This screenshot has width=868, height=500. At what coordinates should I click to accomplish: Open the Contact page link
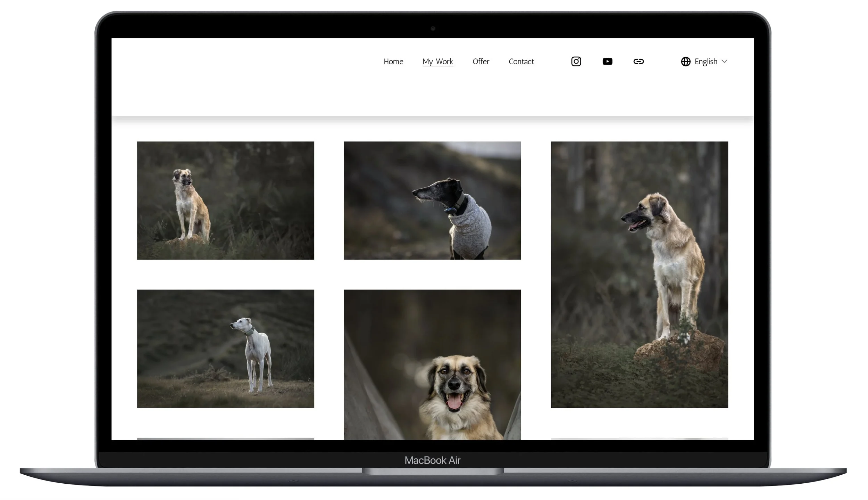click(521, 62)
